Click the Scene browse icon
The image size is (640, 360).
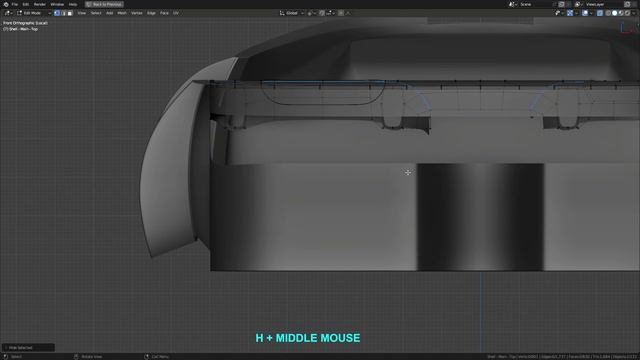pos(513,4)
